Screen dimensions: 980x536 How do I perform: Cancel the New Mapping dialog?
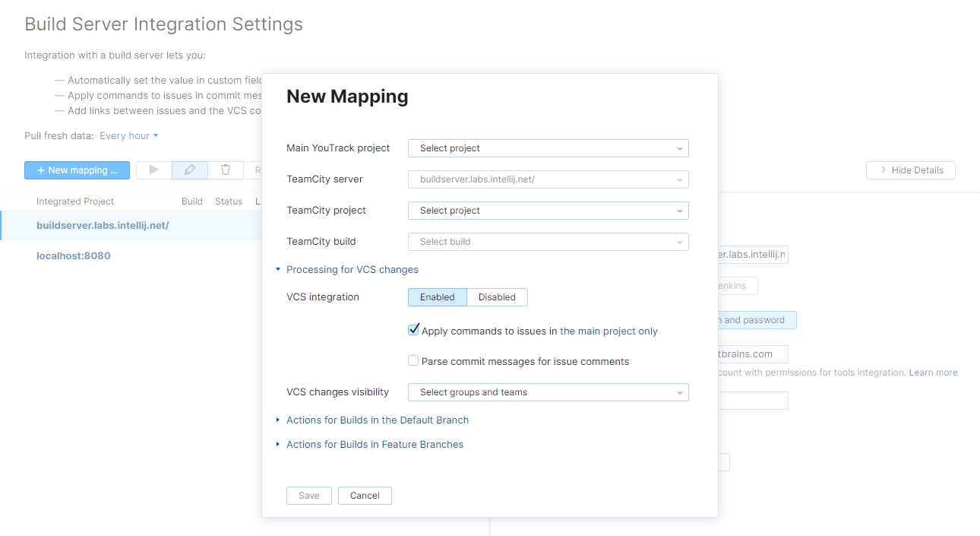[x=365, y=495]
